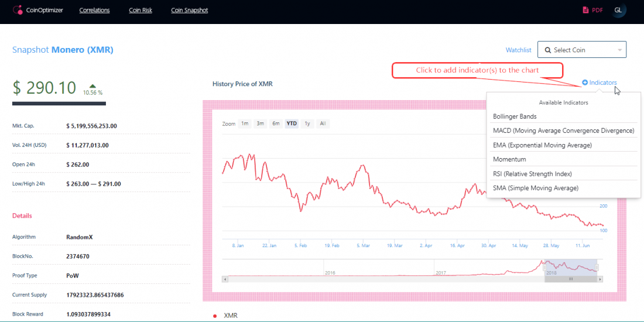Set chart zoom to All
The height and width of the screenshot is (322, 644).
coord(323,124)
